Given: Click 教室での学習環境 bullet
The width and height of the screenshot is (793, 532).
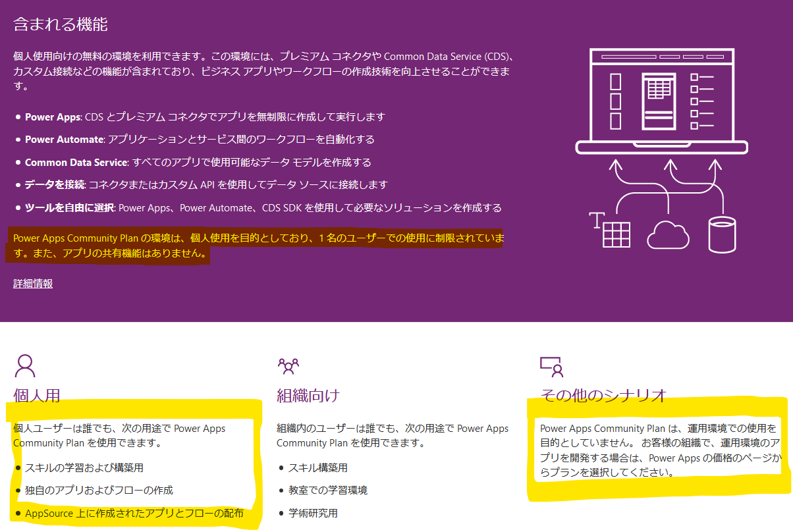Looking at the screenshot, I should pyautogui.click(x=323, y=491).
